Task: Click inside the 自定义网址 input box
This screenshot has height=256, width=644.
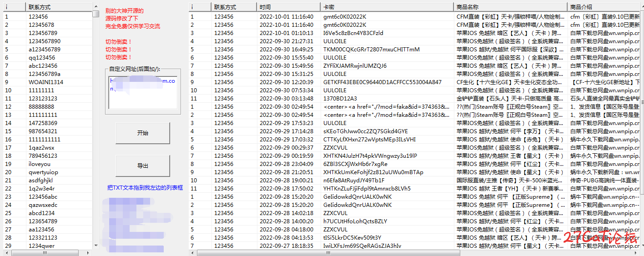Action: point(143,92)
